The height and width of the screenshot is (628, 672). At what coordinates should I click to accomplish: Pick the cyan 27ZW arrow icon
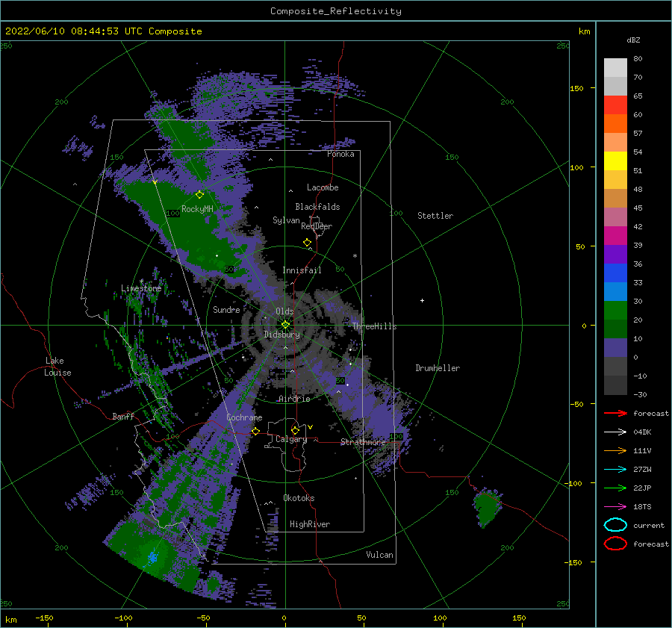tap(615, 469)
